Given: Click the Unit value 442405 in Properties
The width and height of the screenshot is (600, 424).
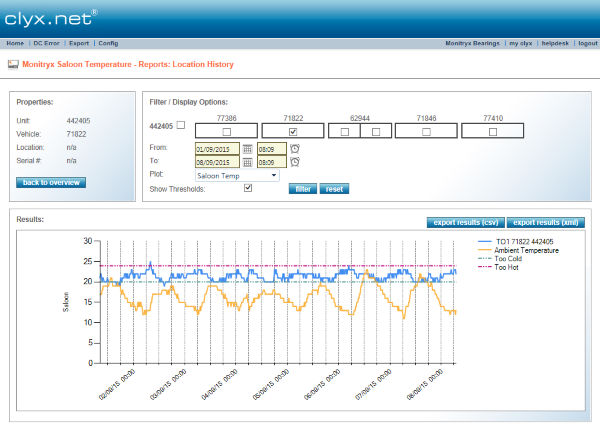Looking at the screenshot, I should click(x=78, y=121).
